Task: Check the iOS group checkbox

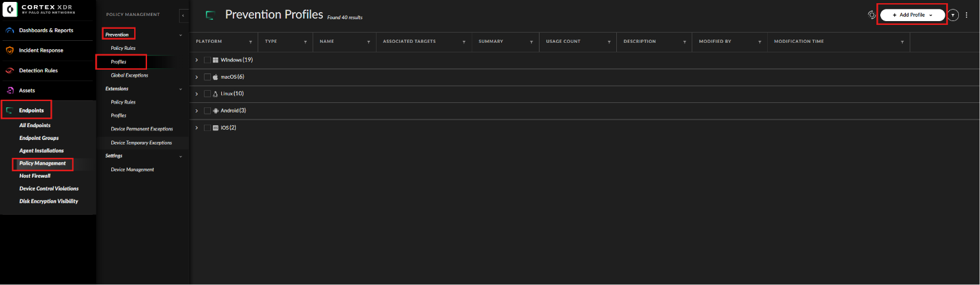Action: (x=207, y=128)
